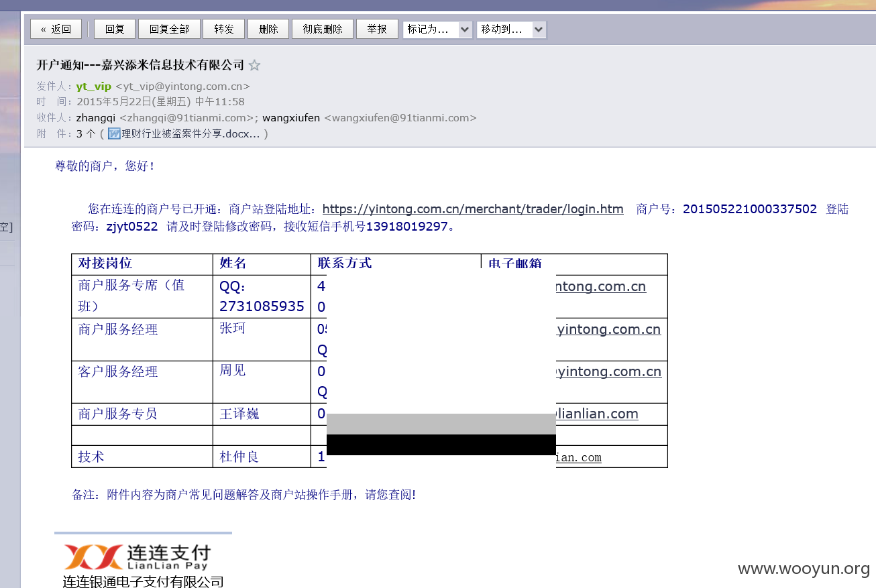Viewport: 876px width, 588px height.
Task: Click sender name yt_vip
Action: click(x=94, y=86)
